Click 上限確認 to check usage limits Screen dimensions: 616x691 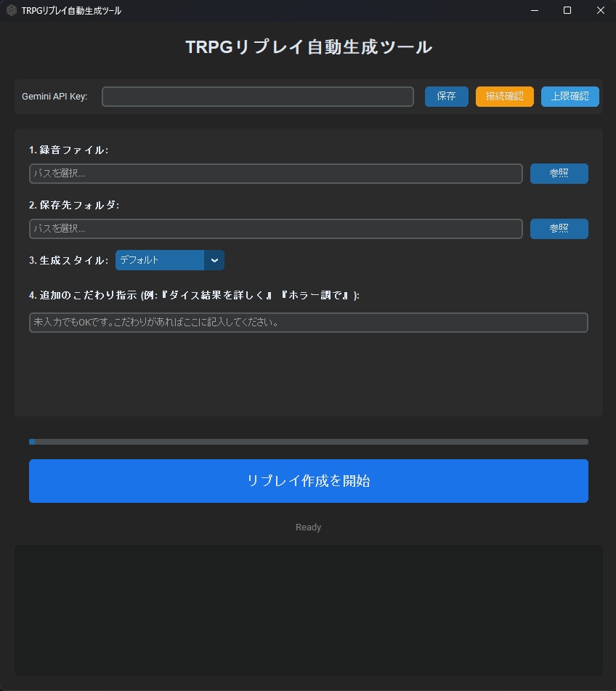(570, 96)
